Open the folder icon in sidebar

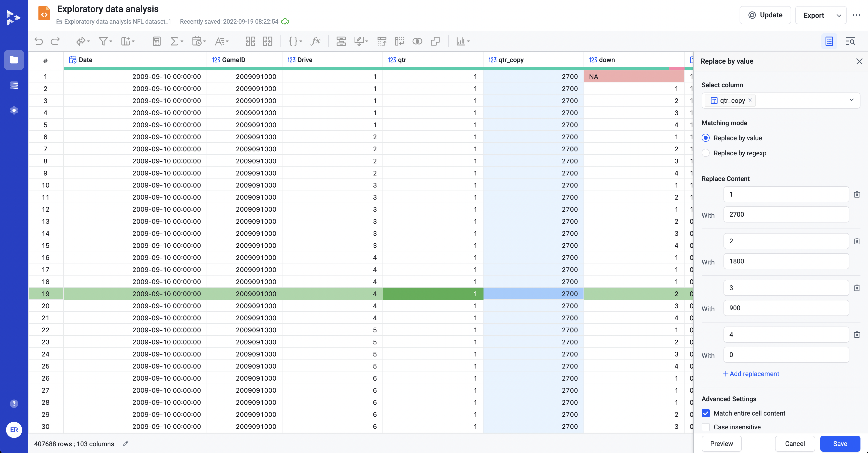pos(14,60)
